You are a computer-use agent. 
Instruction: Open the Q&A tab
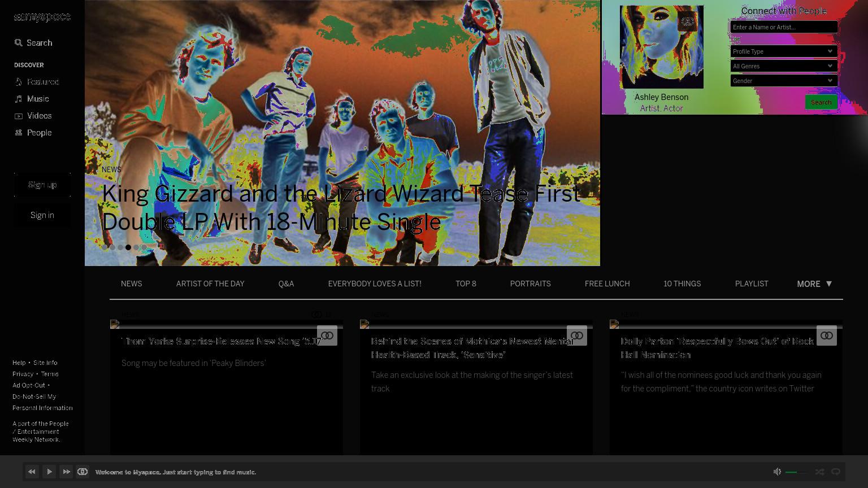pos(286,284)
